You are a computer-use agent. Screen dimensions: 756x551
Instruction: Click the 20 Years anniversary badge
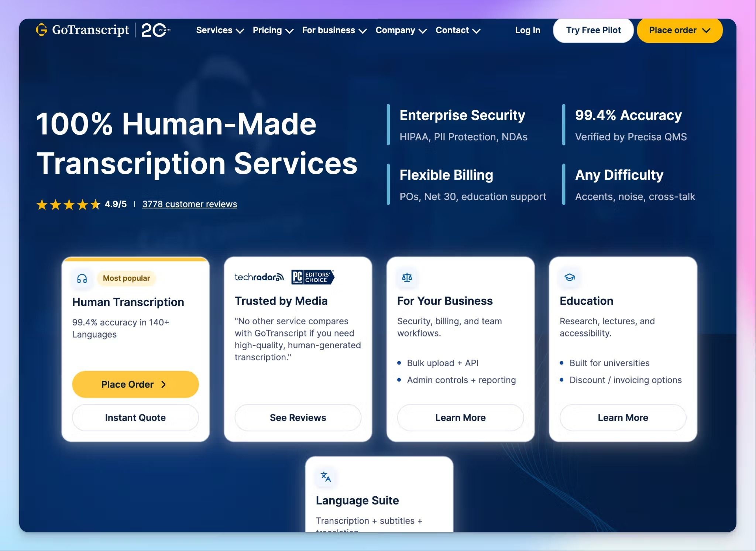(x=156, y=30)
